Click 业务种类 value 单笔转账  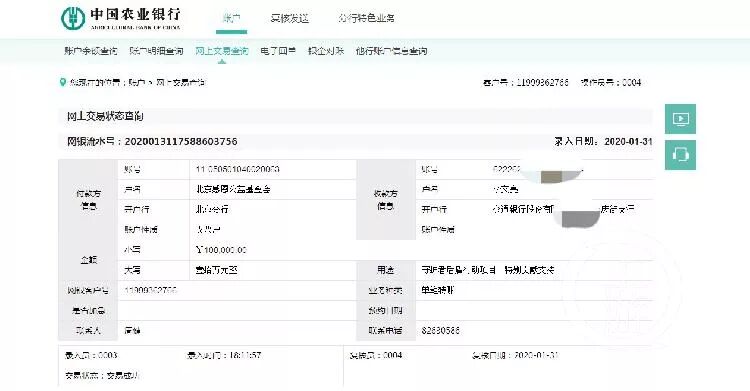pyautogui.click(x=438, y=290)
